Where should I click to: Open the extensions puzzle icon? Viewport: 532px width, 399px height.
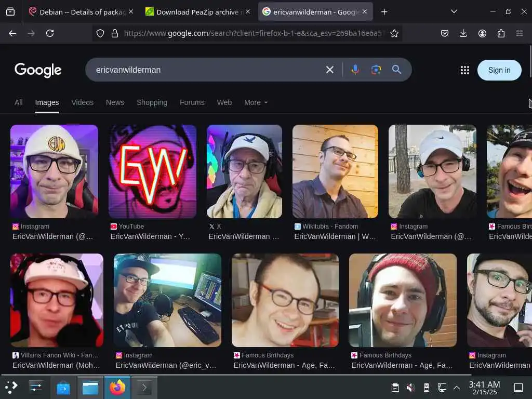[501, 33]
